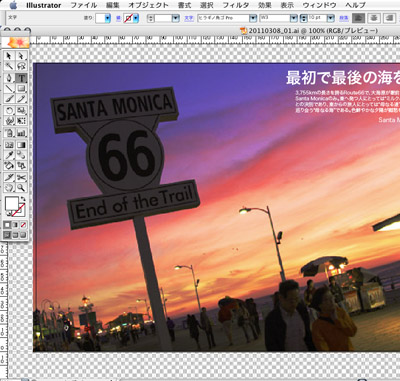Image resolution: width=400 pixels, height=381 pixels.
Task: Select the Live Paint Selection tool
Action: click(x=21, y=165)
